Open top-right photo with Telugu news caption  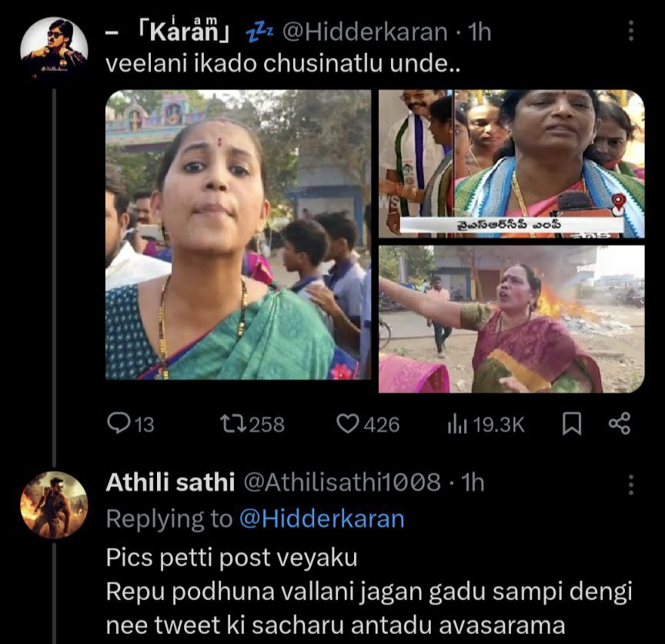point(511,163)
